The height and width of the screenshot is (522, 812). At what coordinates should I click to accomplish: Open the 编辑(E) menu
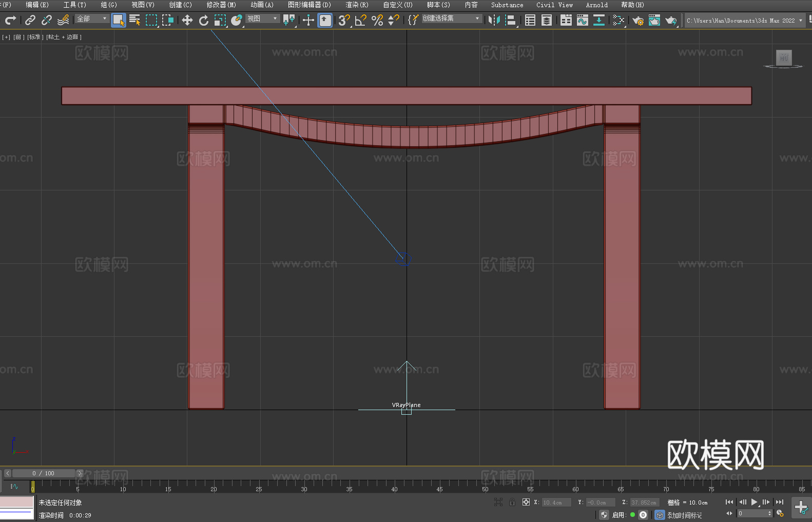(x=37, y=5)
